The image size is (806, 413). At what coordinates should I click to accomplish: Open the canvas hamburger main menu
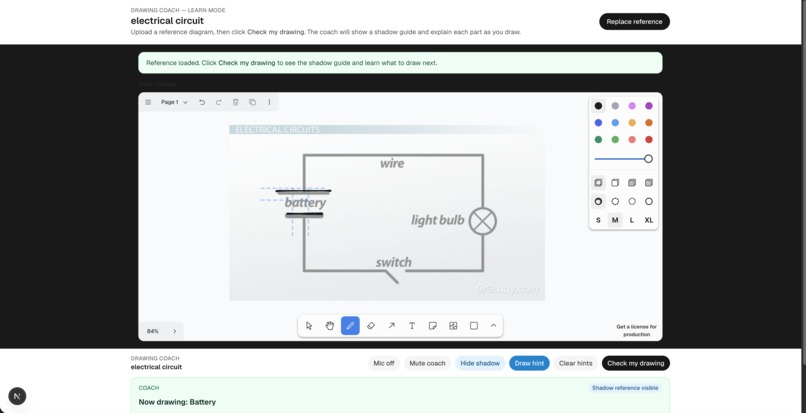coord(148,102)
